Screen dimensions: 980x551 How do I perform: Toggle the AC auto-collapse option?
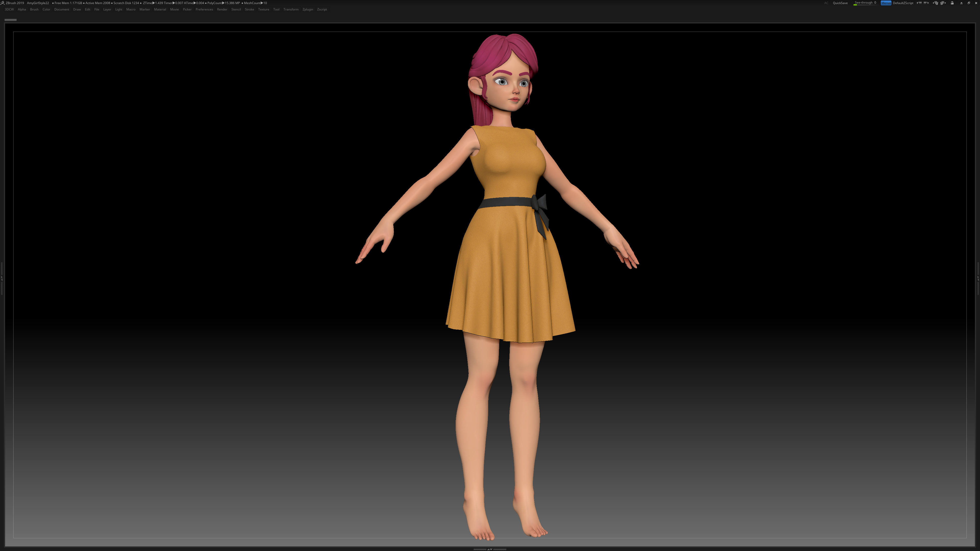click(x=826, y=3)
